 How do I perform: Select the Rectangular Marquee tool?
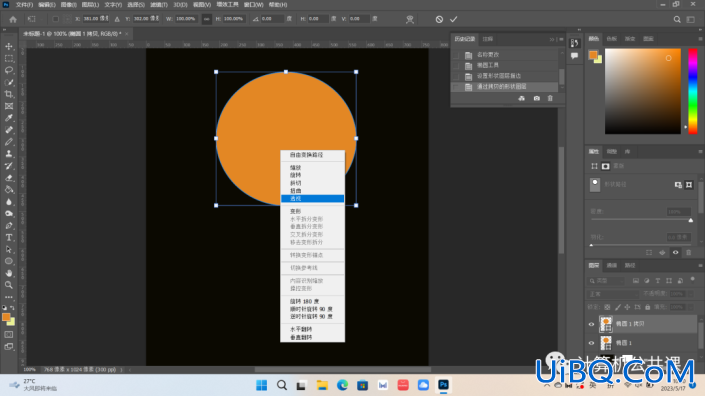coord(9,58)
